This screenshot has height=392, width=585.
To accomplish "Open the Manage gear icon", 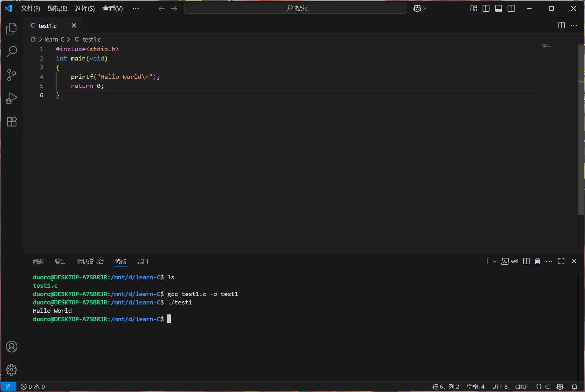I will (12, 370).
